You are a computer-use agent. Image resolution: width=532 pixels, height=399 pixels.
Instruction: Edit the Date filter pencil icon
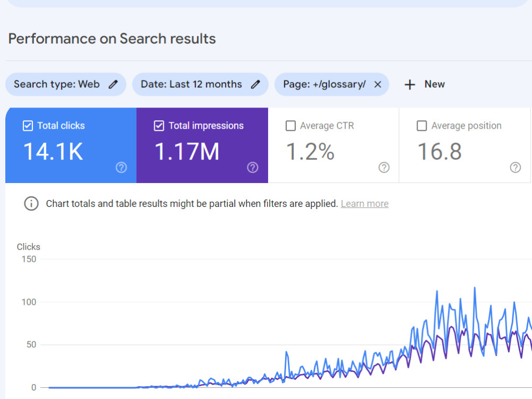tap(255, 84)
